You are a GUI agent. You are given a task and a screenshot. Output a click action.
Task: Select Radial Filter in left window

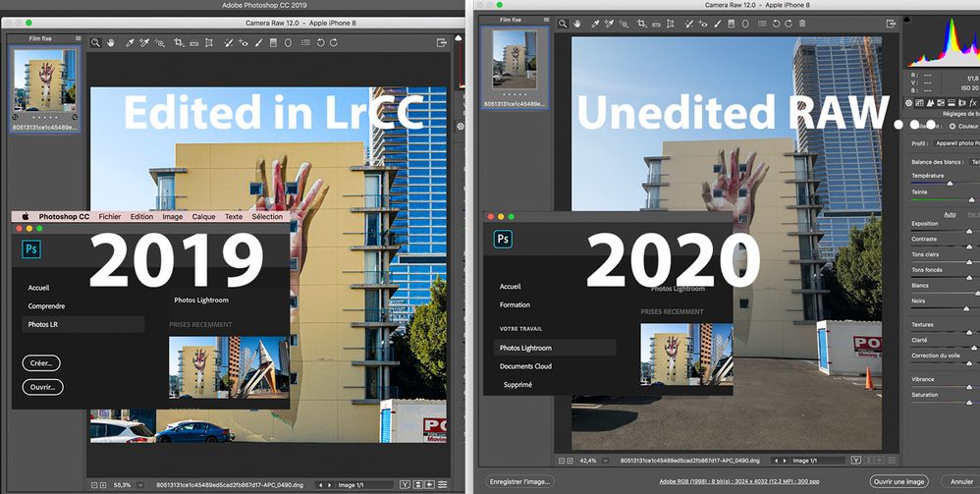coord(288,43)
